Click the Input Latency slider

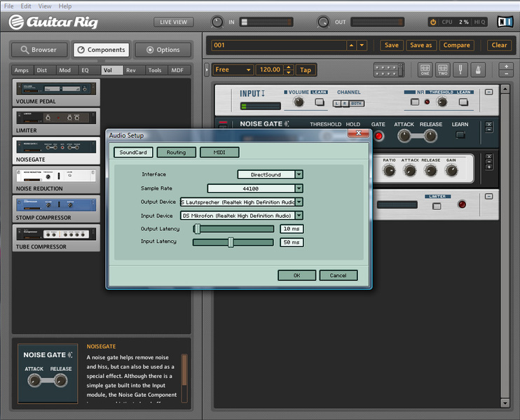(233, 242)
